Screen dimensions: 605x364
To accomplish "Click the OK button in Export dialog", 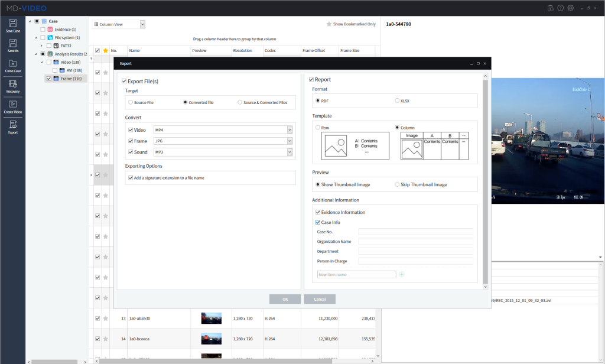I will [285, 298].
